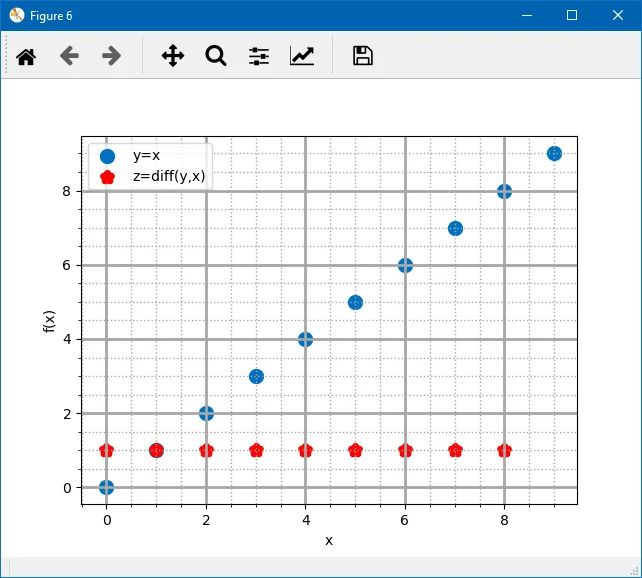Click the blue data point at x=5
Image resolution: width=642 pixels, height=578 pixels.
(x=355, y=303)
